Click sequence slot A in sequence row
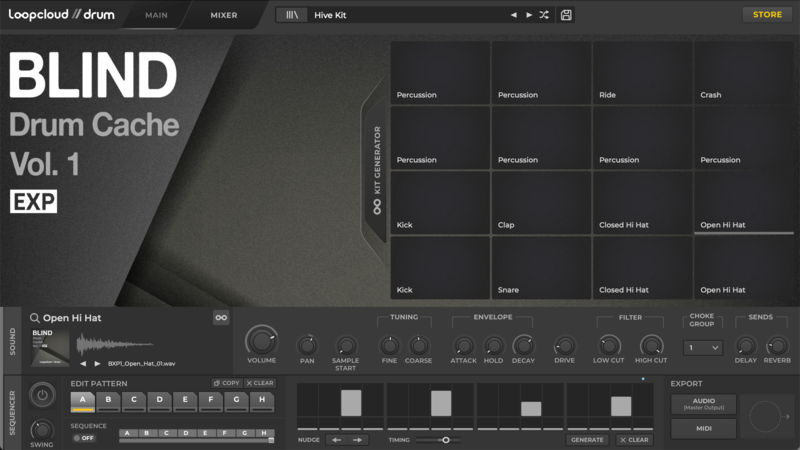The image size is (800, 450). pyautogui.click(x=128, y=433)
